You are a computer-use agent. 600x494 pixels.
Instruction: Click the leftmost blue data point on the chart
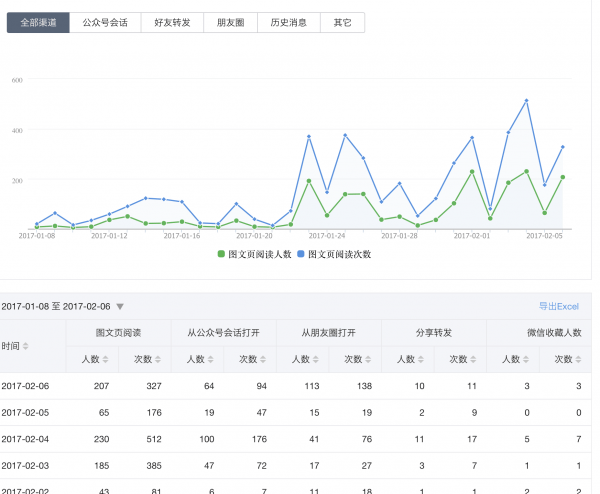coord(37,224)
